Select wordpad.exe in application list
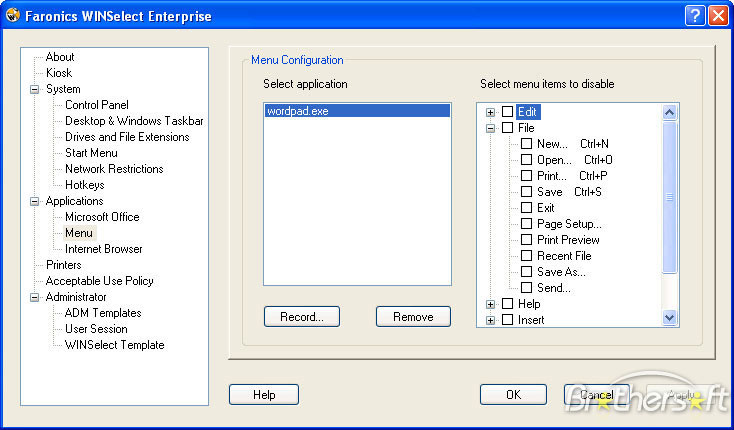The height and width of the screenshot is (430, 734). point(357,111)
